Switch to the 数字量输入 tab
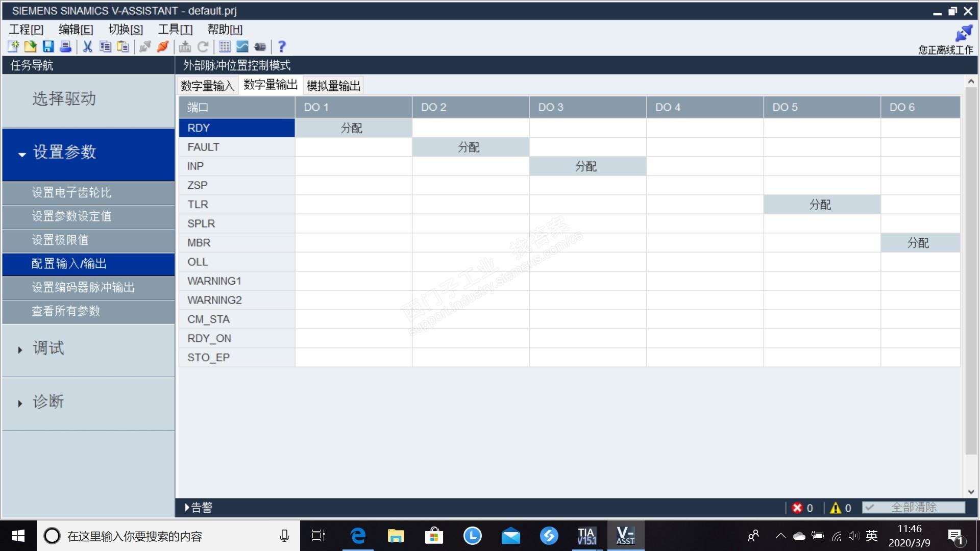 click(207, 86)
